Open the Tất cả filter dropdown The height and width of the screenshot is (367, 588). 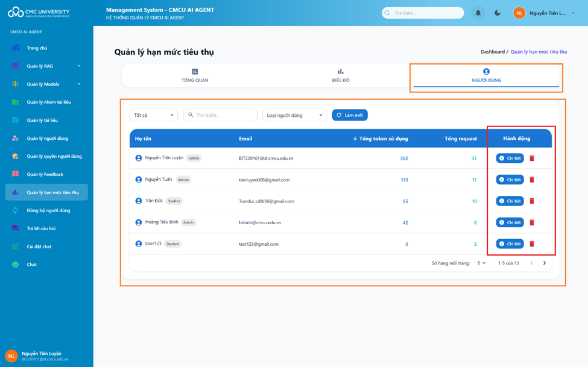click(154, 115)
